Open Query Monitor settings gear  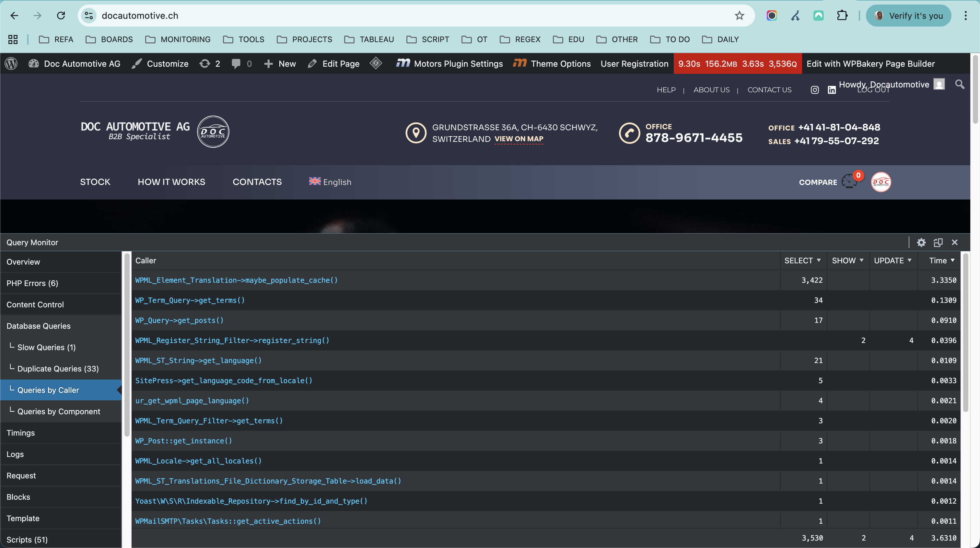(921, 242)
